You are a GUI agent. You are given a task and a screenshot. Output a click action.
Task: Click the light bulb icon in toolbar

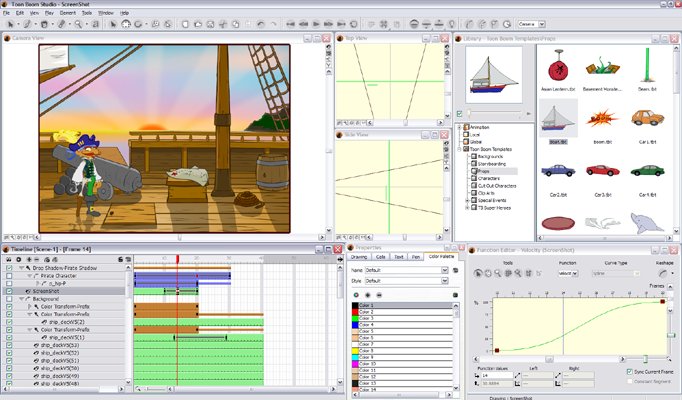pos(452,24)
